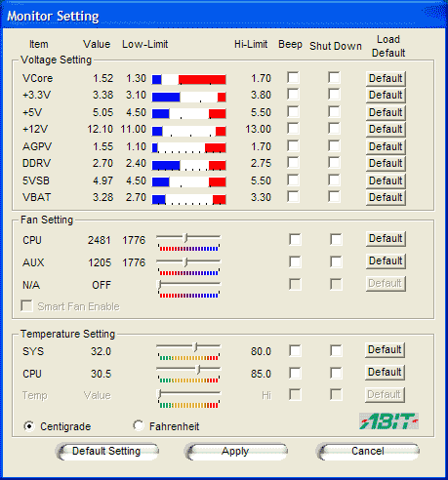Click Default button for +3.3V row
448x480 pixels.
386,96
